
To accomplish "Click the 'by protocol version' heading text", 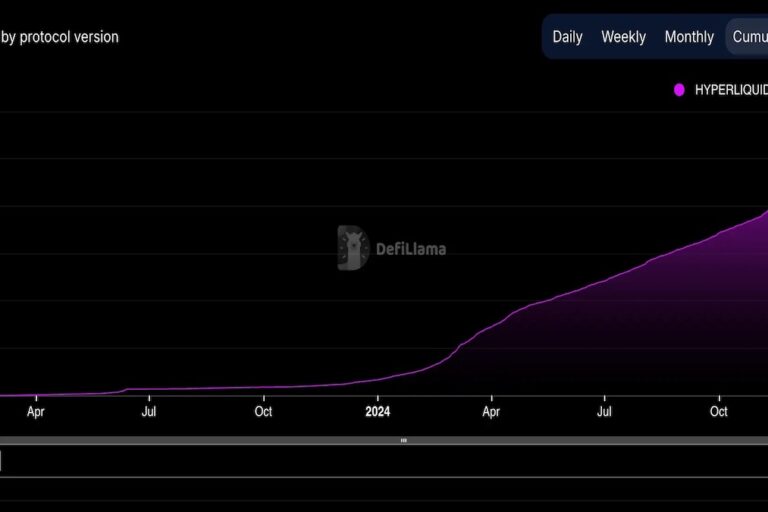I will coord(60,37).
